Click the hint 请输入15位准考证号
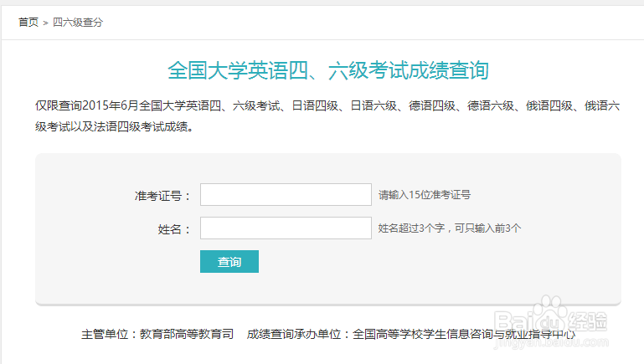 pyautogui.click(x=425, y=195)
